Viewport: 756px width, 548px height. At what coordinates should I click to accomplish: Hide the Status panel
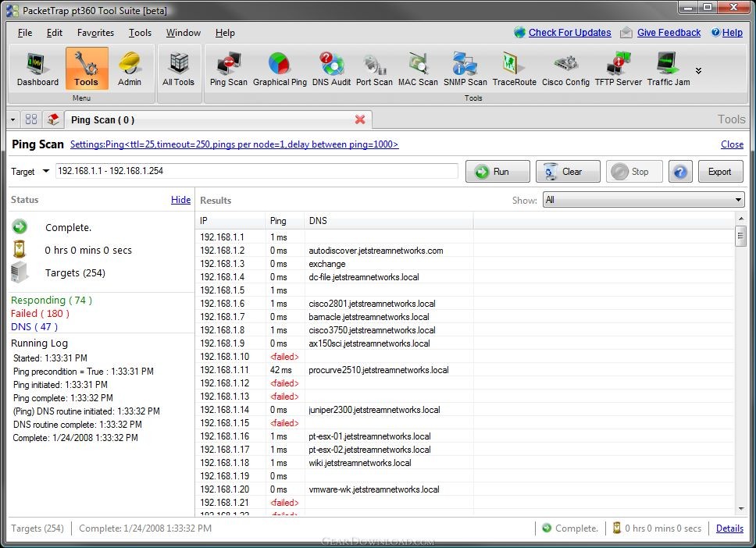(x=181, y=200)
